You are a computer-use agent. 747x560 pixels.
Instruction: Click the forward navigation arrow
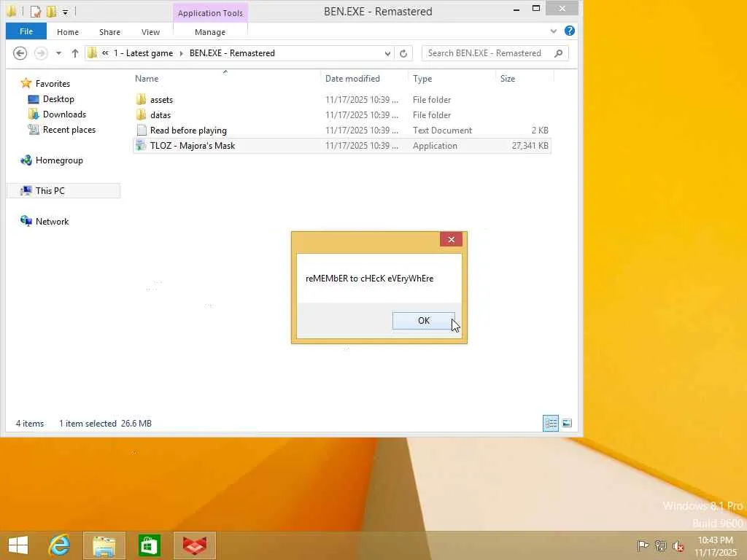point(41,52)
